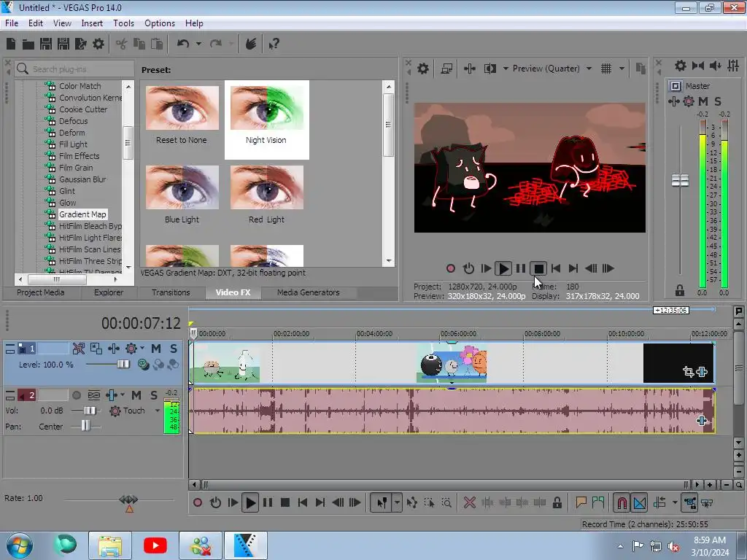Expand normal edit tool dropdown arrow
Image resolution: width=747 pixels, height=560 pixels.
tap(397, 502)
